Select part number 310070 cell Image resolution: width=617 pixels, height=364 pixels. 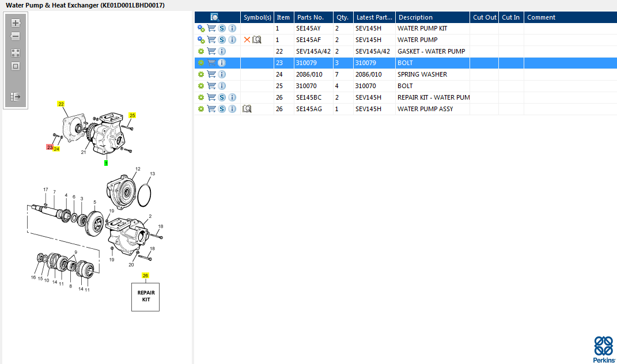tap(313, 86)
